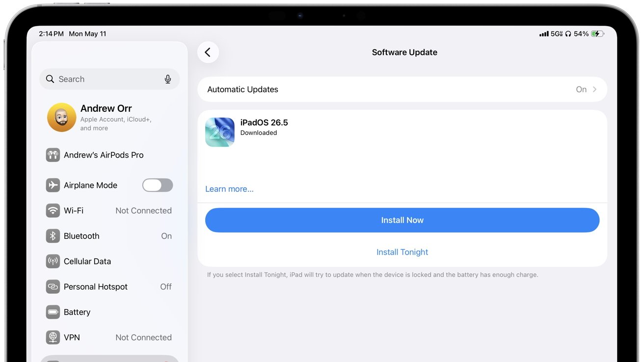Click the 54% battery percentage
This screenshot has height=362, width=644.
581,34
